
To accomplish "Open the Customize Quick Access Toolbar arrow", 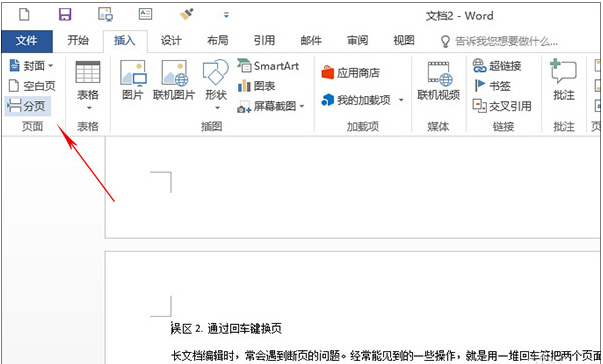I will [226, 15].
